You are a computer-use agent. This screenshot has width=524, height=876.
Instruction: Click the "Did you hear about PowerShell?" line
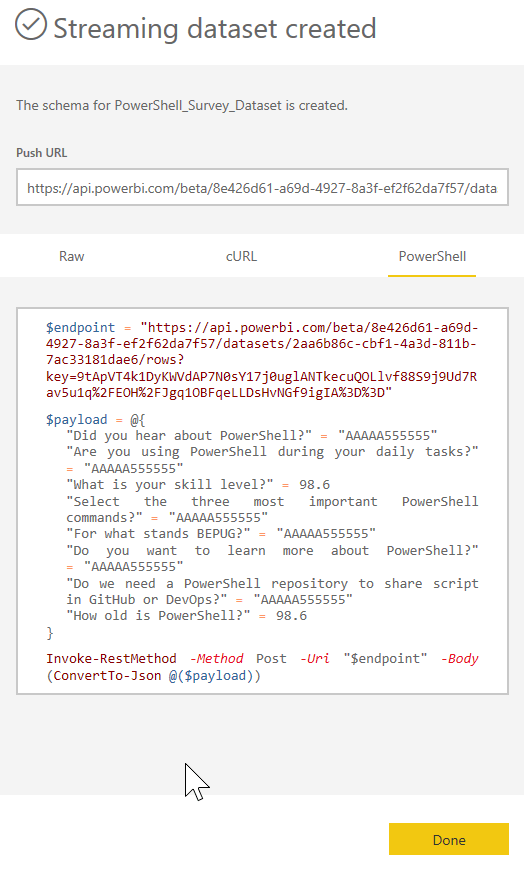[252, 436]
